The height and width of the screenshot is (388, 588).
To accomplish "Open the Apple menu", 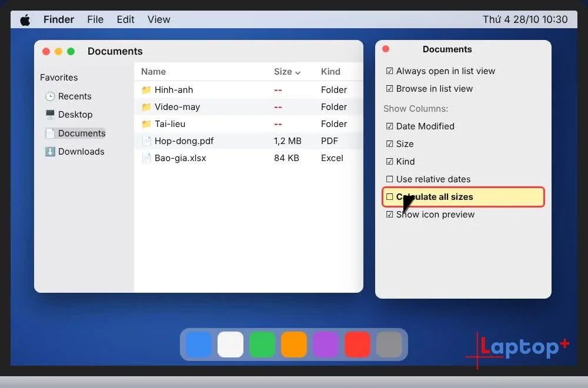I will click(x=25, y=20).
